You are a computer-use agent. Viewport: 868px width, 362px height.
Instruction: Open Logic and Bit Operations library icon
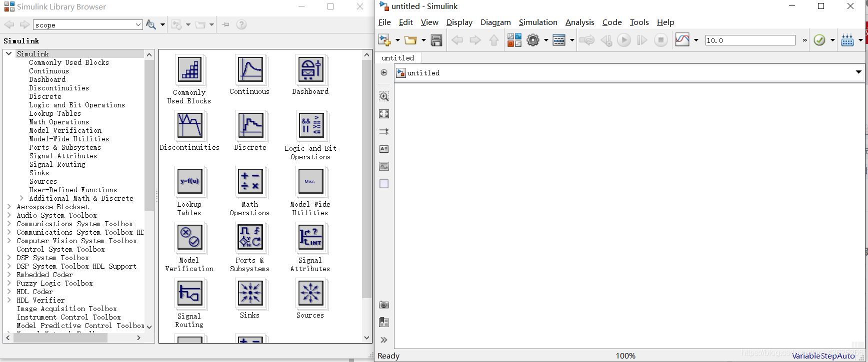pyautogui.click(x=310, y=126)
